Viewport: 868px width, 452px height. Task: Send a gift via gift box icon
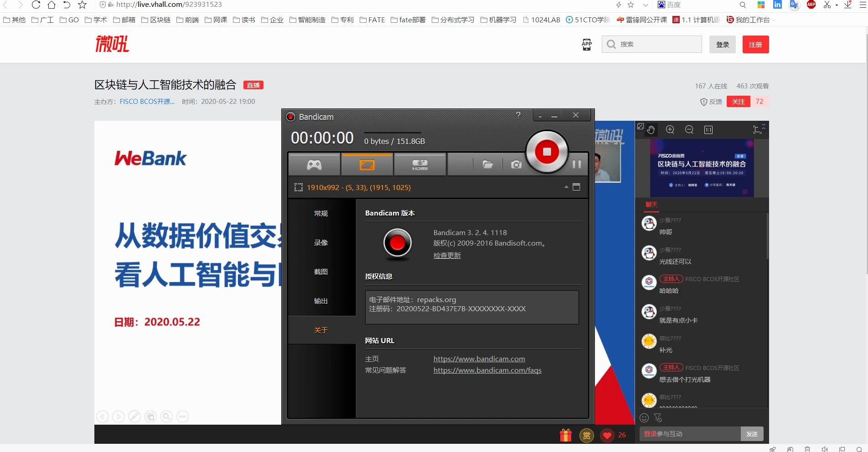tap(566, 436)
